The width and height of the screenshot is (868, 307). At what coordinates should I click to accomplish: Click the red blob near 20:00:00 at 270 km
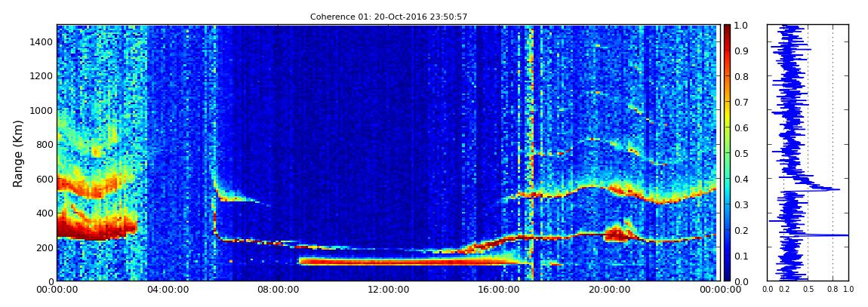click(x=616, y=234)
